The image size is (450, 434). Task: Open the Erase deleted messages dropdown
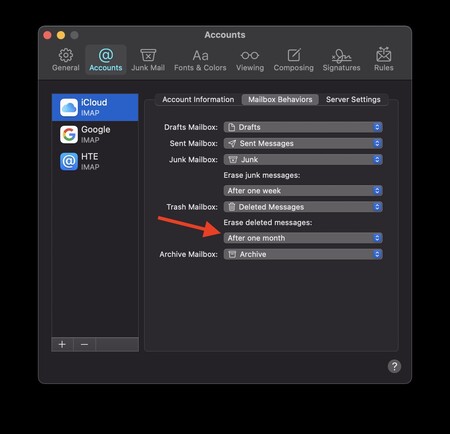(303, 238)
